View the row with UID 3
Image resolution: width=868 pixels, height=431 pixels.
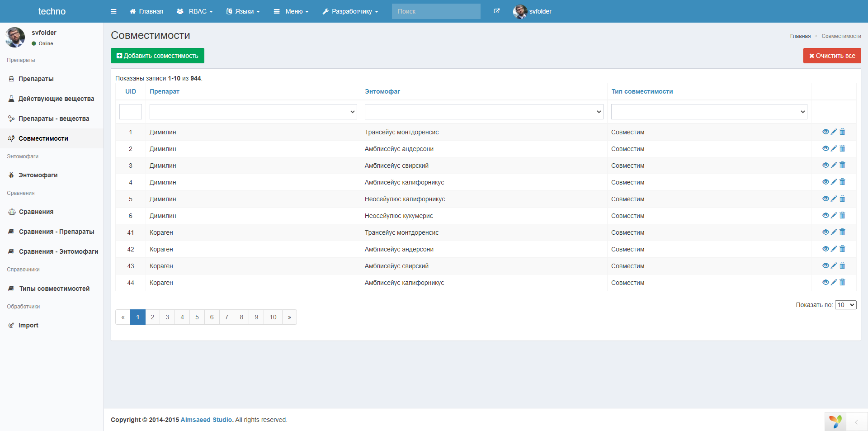(826, 165)
